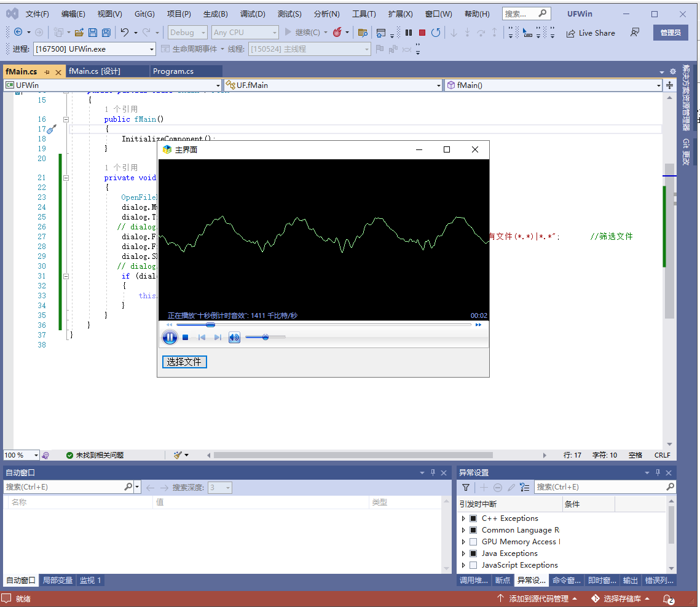Open the UF.fMain type dropdown
The width and height of the screenshot is (700, 607).
(332, 85)
